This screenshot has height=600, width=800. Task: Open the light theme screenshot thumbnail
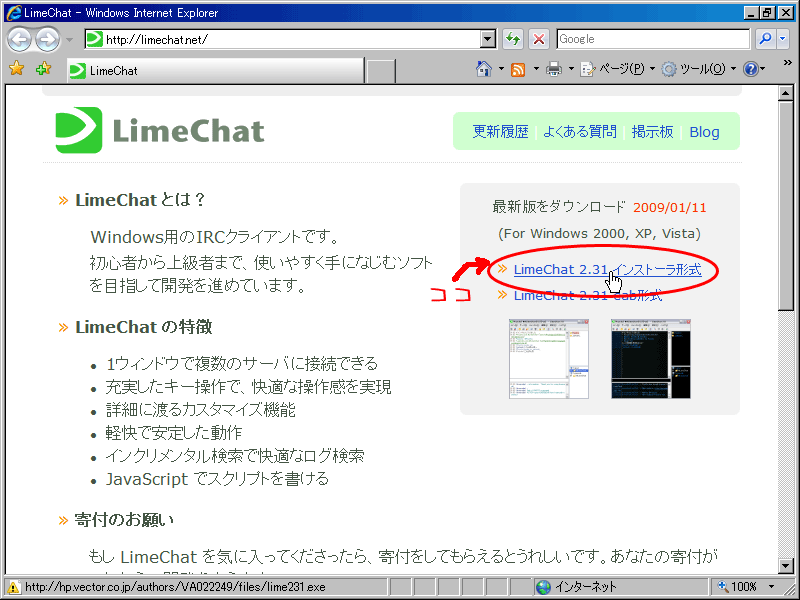[x=548, y=359]
